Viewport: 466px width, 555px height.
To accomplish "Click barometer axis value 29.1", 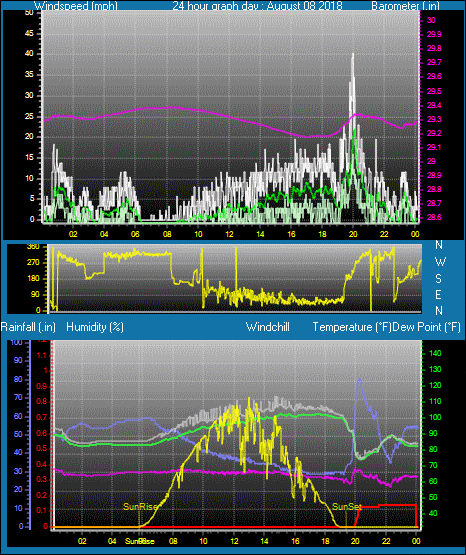I will (434, 147).
